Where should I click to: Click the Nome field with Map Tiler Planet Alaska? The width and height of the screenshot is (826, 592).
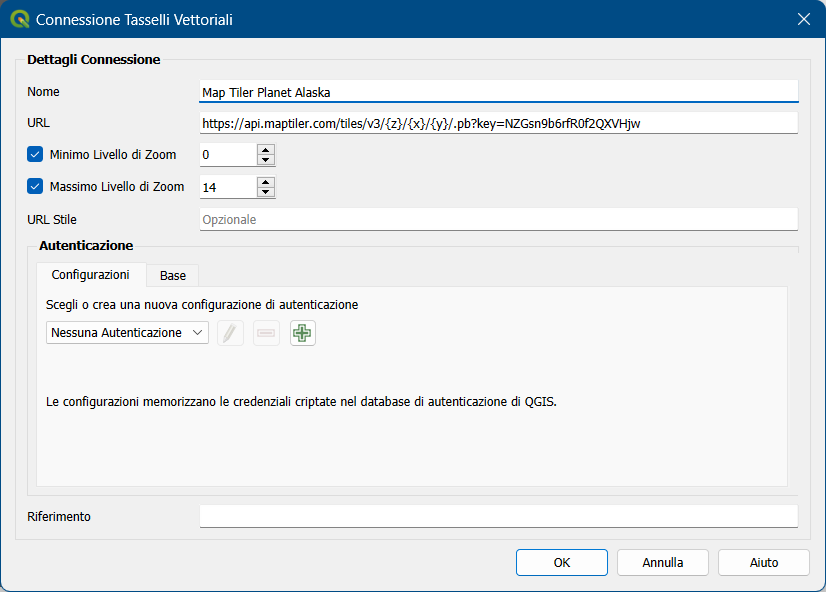499,92
